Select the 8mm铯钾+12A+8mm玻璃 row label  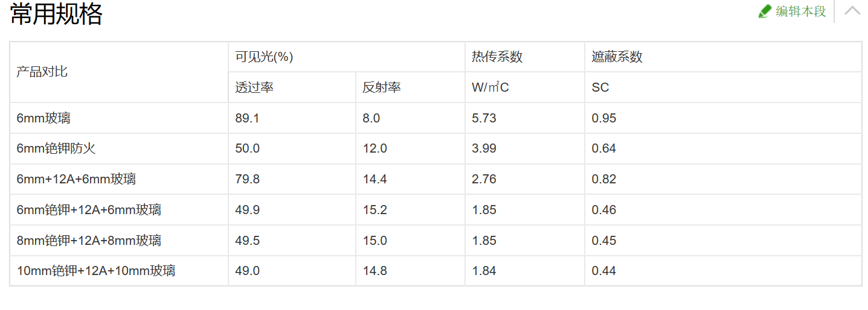click(x=89, y=241)
